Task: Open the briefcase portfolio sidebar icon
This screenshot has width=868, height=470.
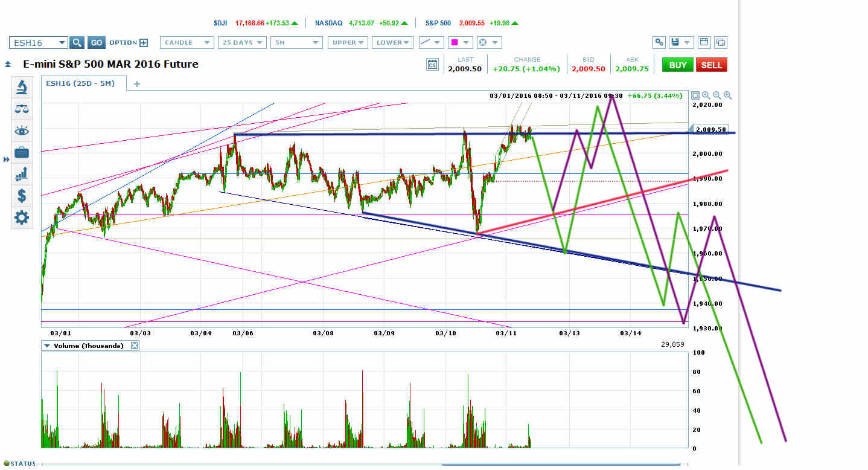Action: click(22, 152)
